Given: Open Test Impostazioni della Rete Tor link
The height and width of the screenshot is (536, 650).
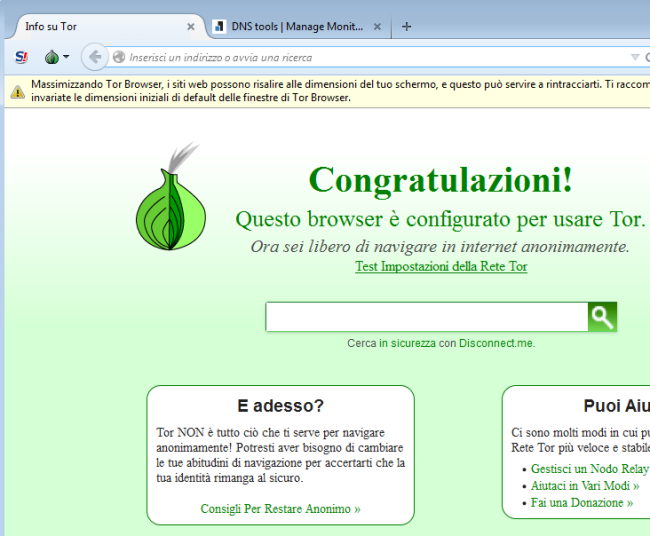Looking at the screenshot, I should [x=441, y=267].
